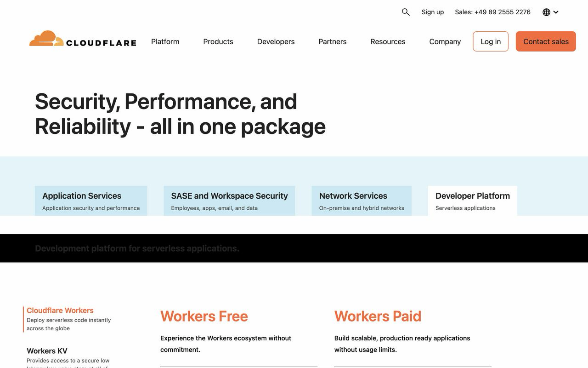Click the 'Security, Performance, and Reliability' headline
The image size is (588, 368).
click(180, 114)
